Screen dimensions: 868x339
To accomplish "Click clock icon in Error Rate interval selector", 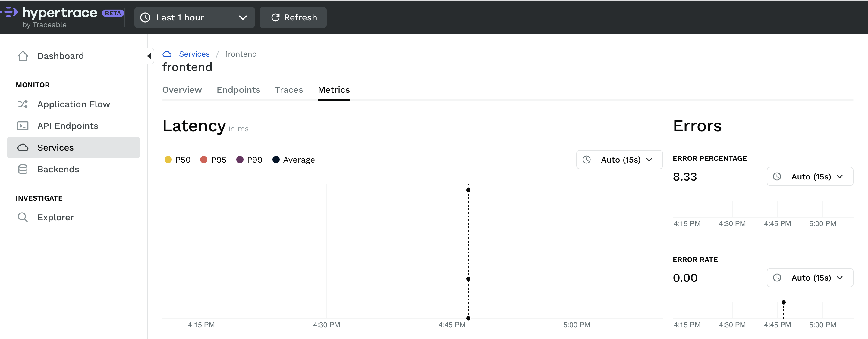I will [x=777, y=278].
